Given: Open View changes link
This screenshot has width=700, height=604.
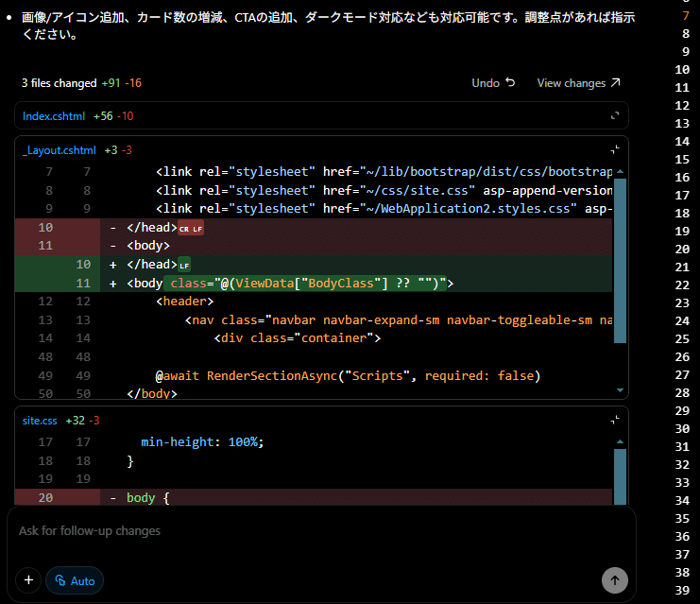Looking at the screenshot, I should tap(578, 83).
